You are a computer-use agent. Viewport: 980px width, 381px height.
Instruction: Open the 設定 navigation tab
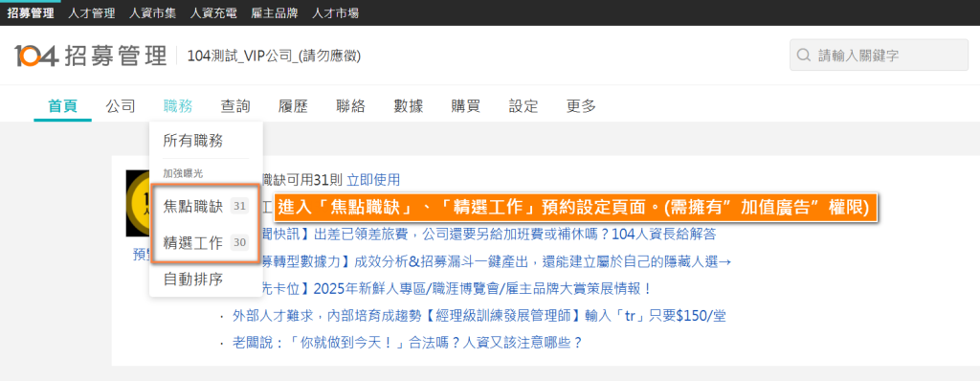coord(523,105)
